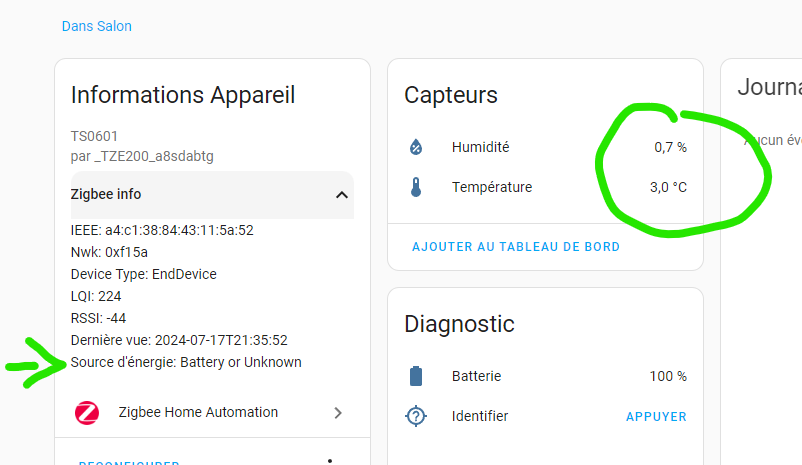Open the Humidité 0,7 % value

[x=670, y=147]
